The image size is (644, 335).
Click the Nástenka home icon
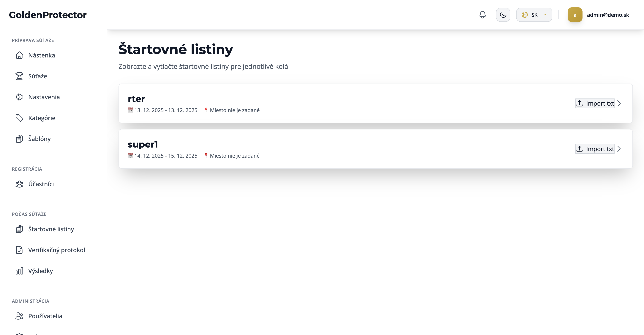click(x=19, y=55)
